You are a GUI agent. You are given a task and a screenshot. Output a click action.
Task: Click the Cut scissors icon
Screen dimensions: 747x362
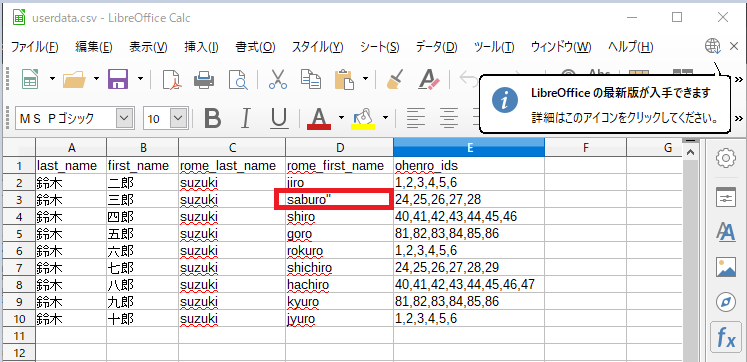(x=278, y=80)
